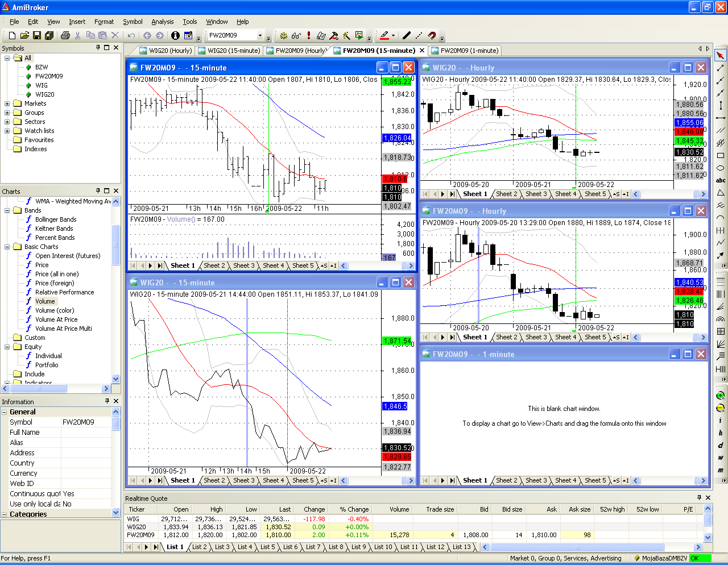Screen dimensions: 728x565
Task: Open the Symbol menu
Action: click(x=133, y=22)
